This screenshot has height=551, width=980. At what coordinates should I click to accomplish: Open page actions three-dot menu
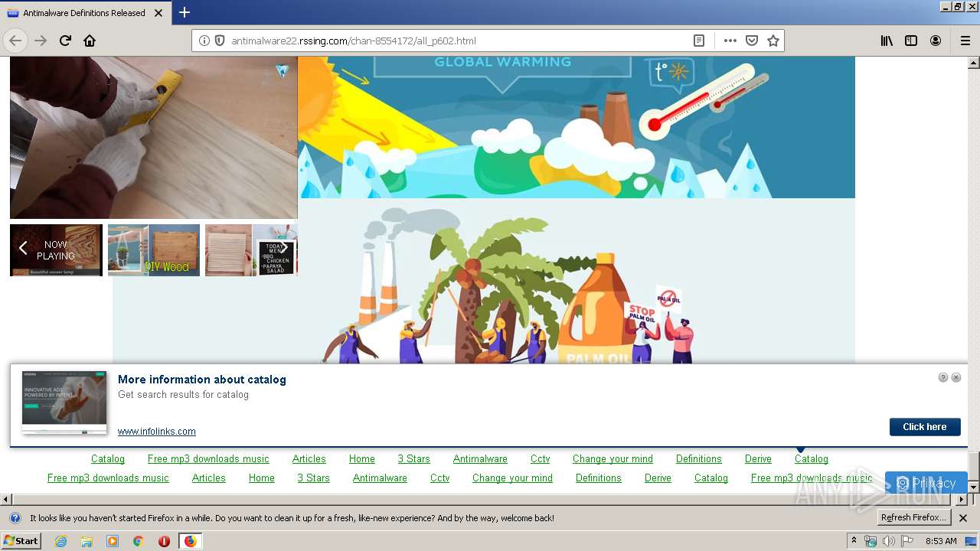click(730, 41)
